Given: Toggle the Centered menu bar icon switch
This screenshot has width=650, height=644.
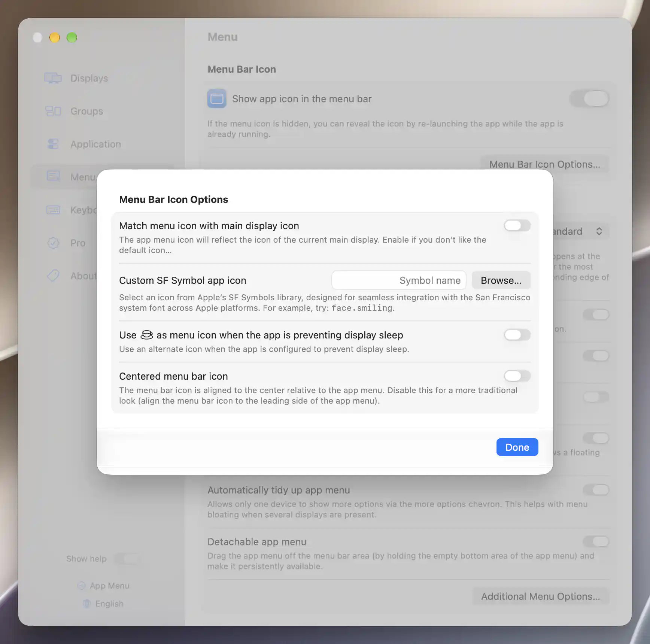Looking at the screenshot, I should [x=517, y=376].
